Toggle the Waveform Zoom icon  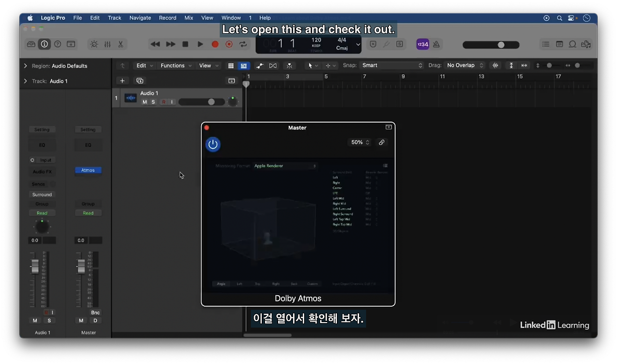click(495, 65)
